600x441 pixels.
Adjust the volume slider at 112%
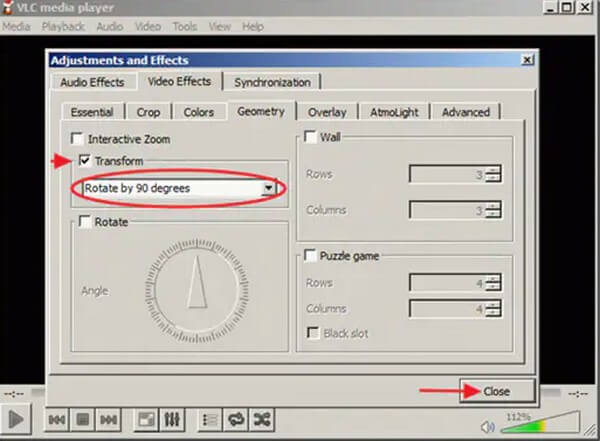540,423
